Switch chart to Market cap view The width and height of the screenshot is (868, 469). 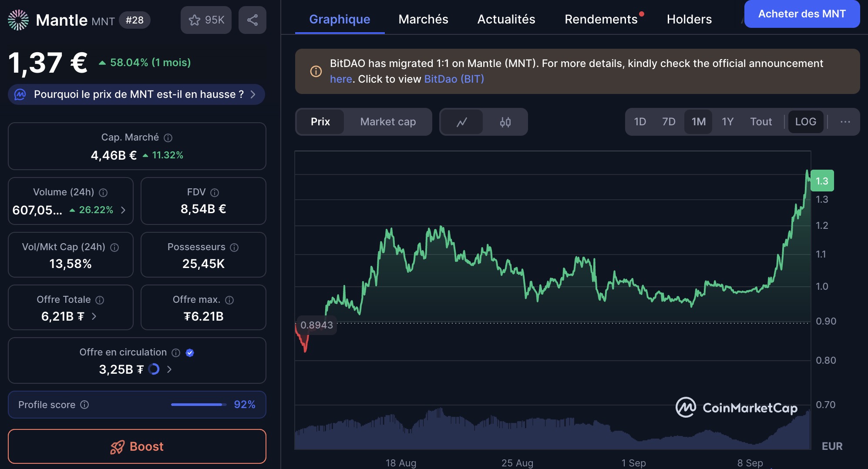point(388,122)
